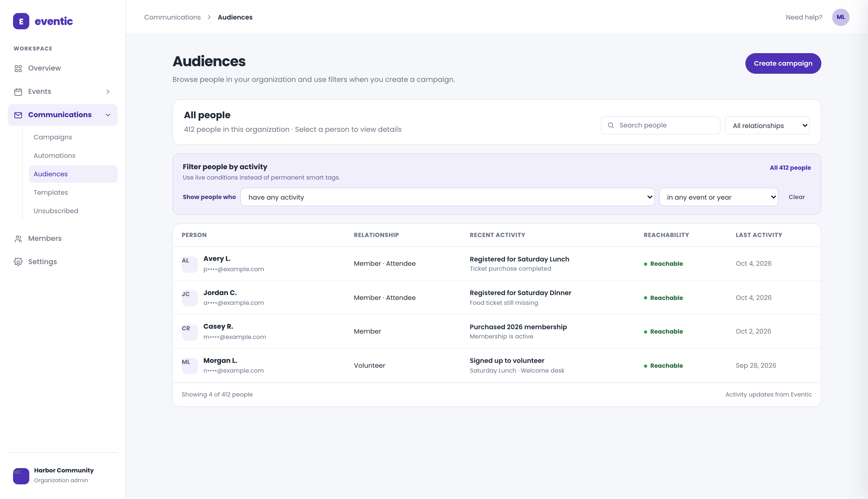Select Jordan C. name in table

click(x=220, y=293)
